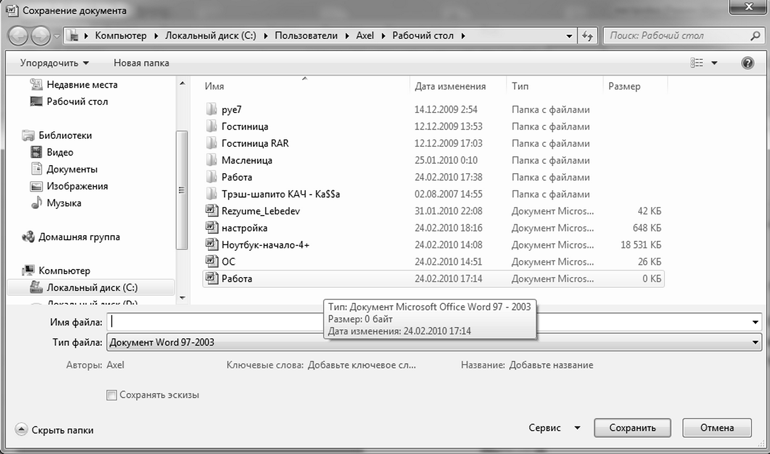This screenshot has height=454, width=770.
Task: Open the Упорядочить menu
Action: [x=61, y=63]
